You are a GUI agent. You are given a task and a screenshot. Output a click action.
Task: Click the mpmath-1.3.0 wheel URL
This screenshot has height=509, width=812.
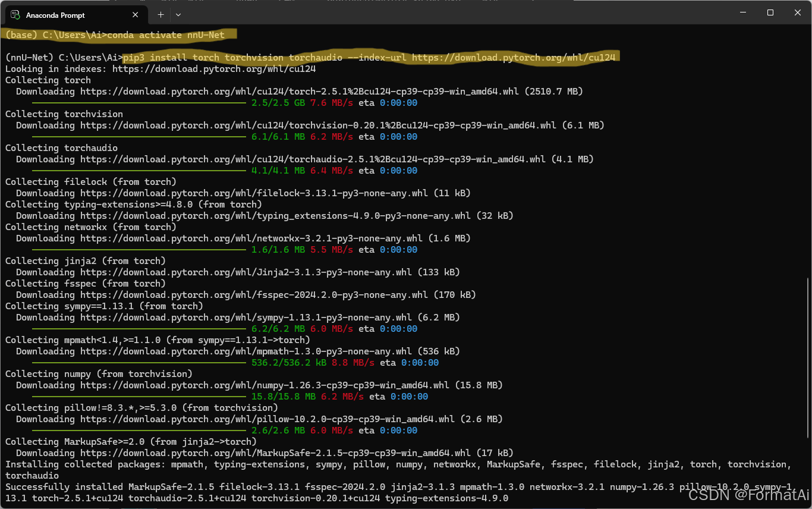tap(246, 351)
